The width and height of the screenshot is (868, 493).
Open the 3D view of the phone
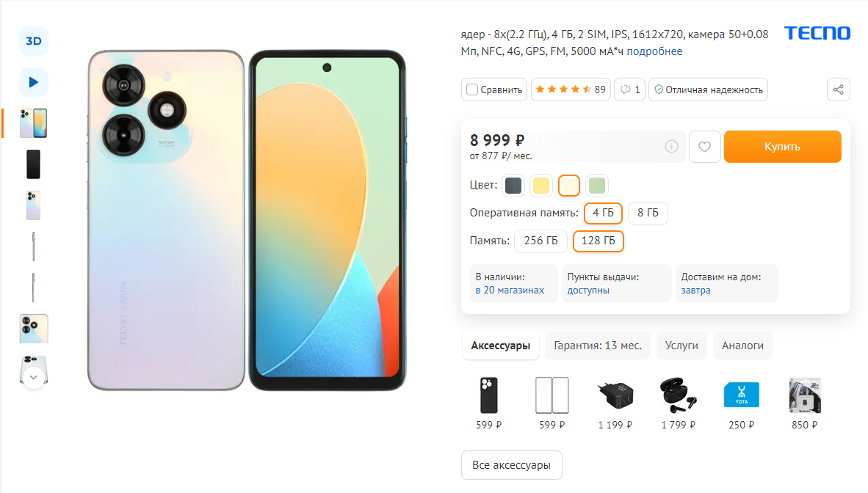[33, 41]
